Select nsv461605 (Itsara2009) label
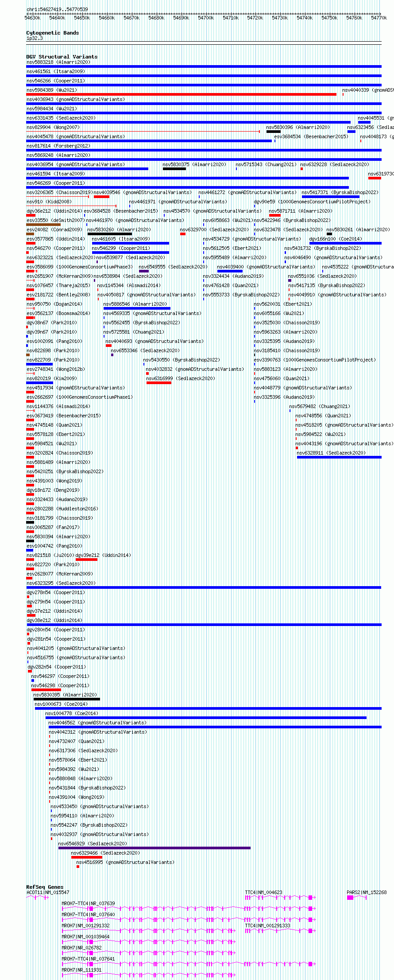394x980 pixels. pyautogui.click(x=121, y=239)
